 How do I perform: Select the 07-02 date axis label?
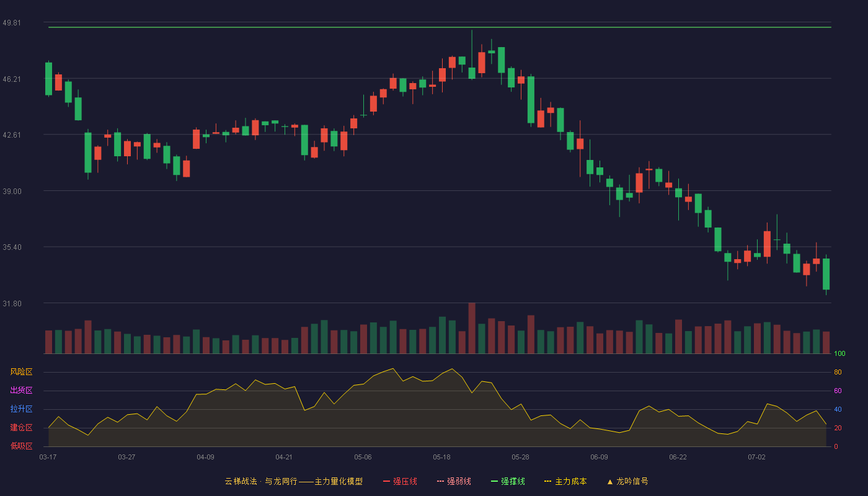point(756,457)
